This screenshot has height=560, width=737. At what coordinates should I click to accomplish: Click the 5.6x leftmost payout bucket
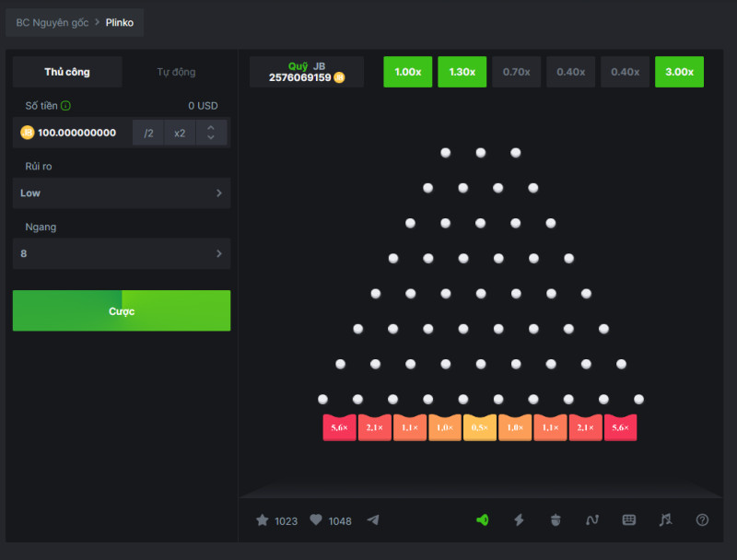click(339, 427)
